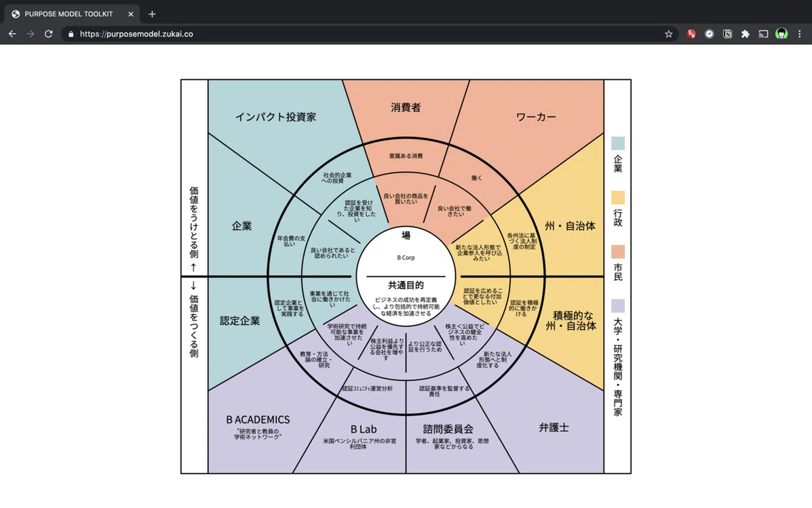Reload the page with the refresh icon
Image resolution: width=812 pixels, height=508 pixels.
[49, 34]
